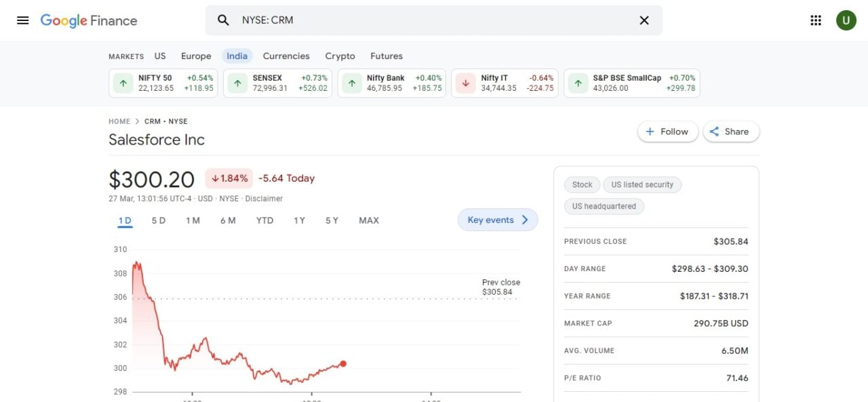Click Key events chevron arrow
This screenshot has height=402, width=868.
pos(524,220)
